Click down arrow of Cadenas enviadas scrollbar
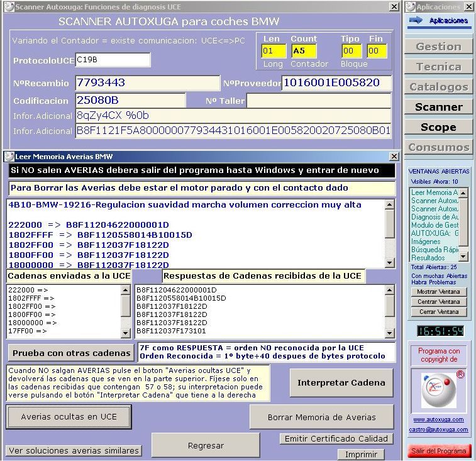476x461 pixels. click(125, 333)
